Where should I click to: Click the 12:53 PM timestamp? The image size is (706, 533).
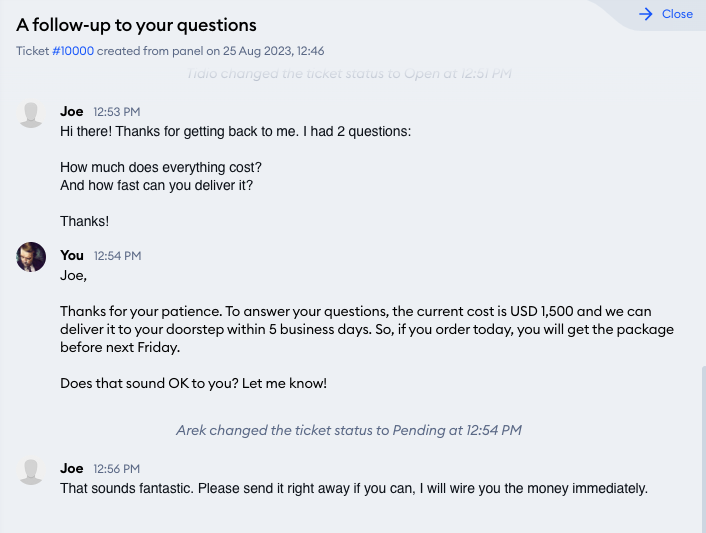click(117, 112)
